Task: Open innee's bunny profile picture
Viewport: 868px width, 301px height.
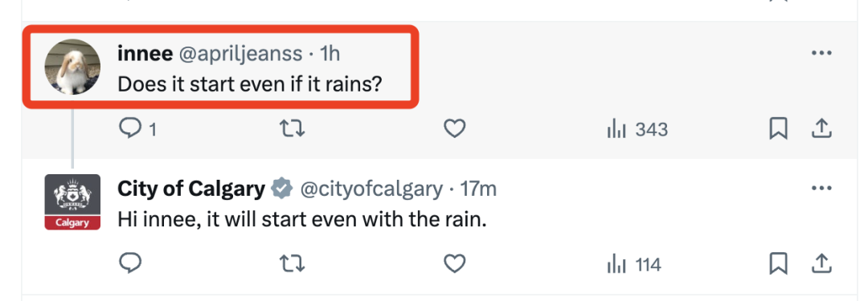Action: (x=72, y=67)
